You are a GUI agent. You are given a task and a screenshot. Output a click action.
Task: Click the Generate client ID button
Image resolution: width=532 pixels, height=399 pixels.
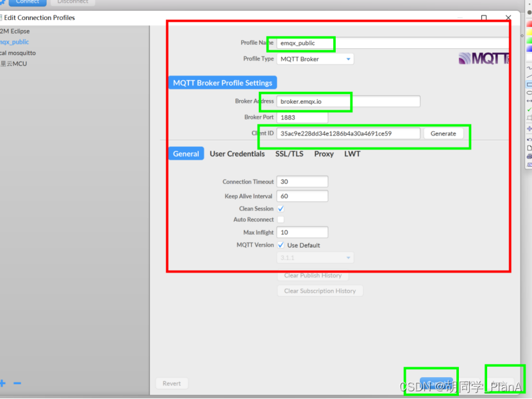(x=443, y=133)
